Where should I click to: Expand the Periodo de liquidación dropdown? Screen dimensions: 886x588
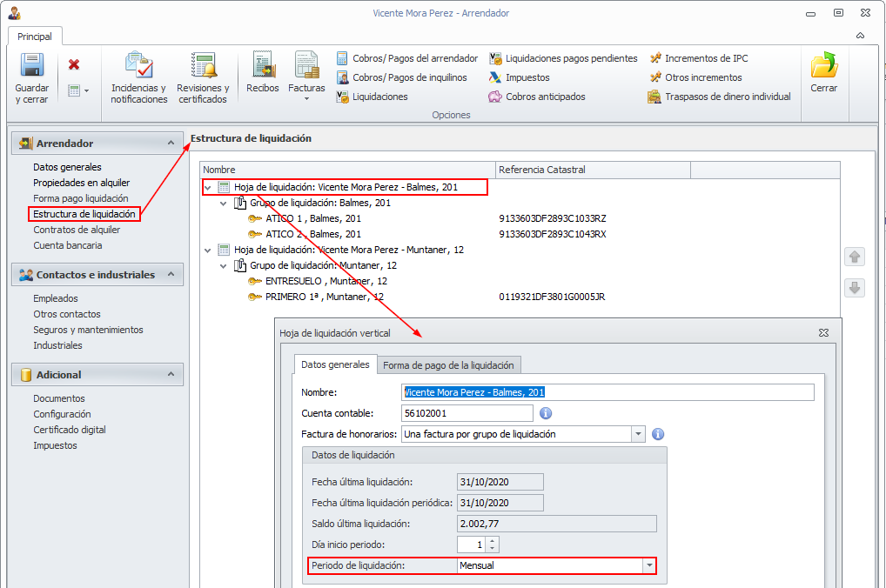[x=648, y=565]
